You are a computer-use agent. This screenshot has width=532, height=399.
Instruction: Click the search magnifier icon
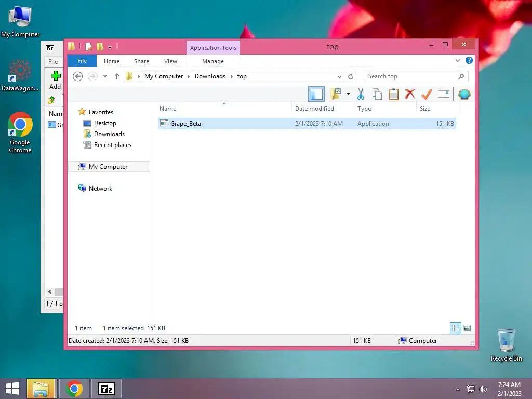461,76
